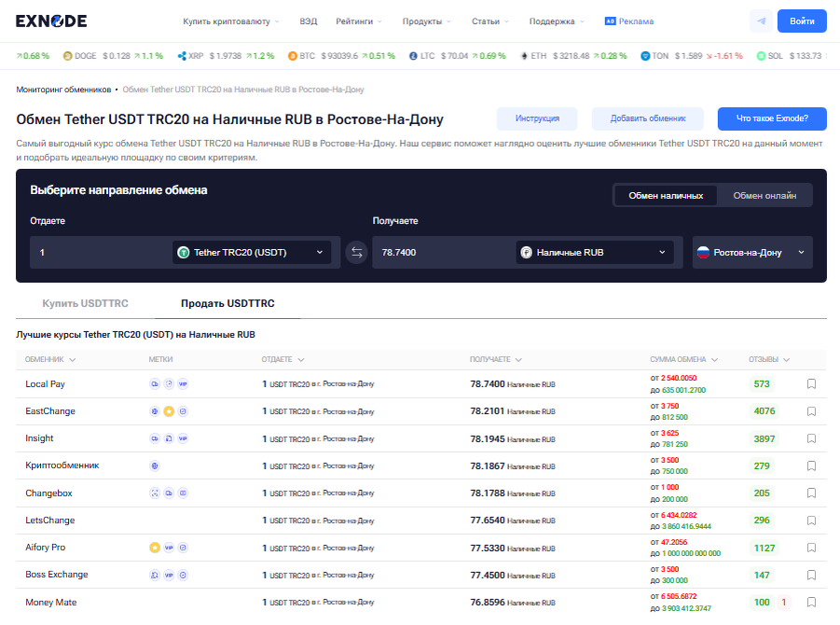
Task: Open the Ростов-на-Дону city selector
Action: pyautogui.click(x=751, y=252)
